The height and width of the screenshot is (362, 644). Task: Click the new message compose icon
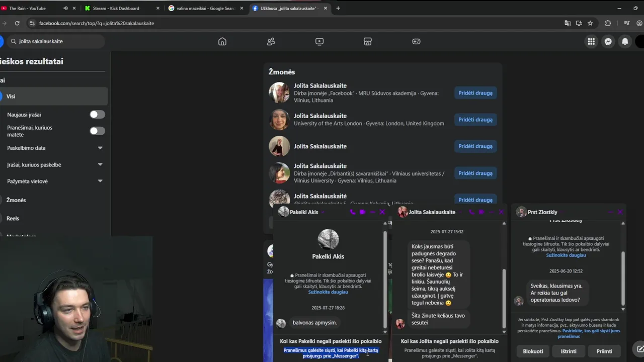pos(639,348)
